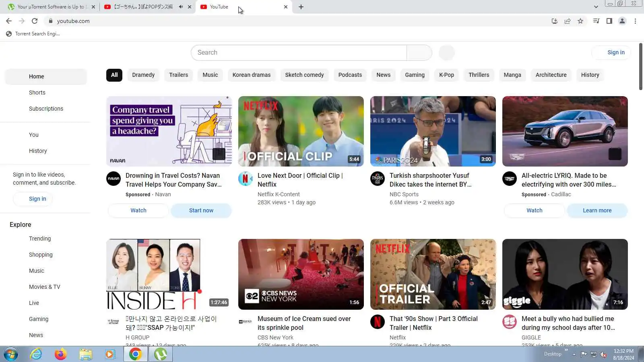Open the H GROUP channel avatar

pos(114,322)
